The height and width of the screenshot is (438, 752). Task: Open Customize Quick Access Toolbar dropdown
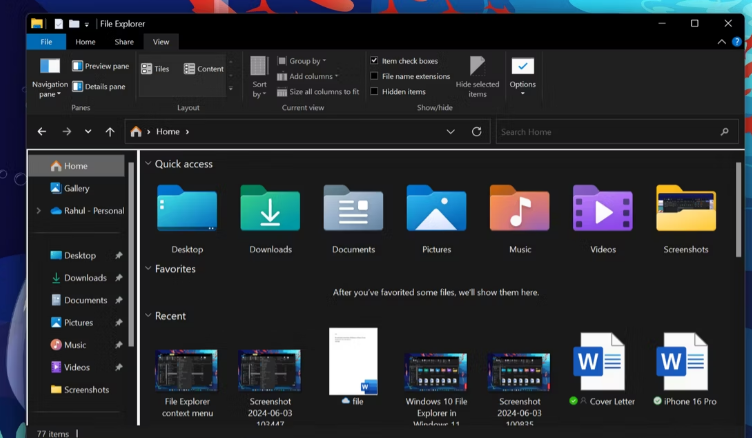(87, 24)
